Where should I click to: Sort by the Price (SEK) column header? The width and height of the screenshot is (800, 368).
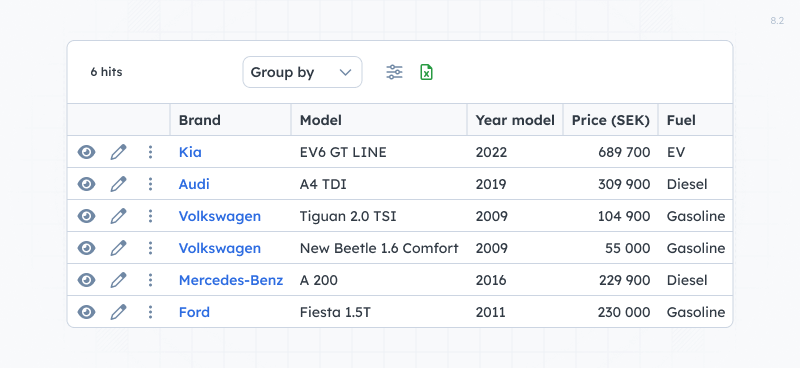[611, 120]
